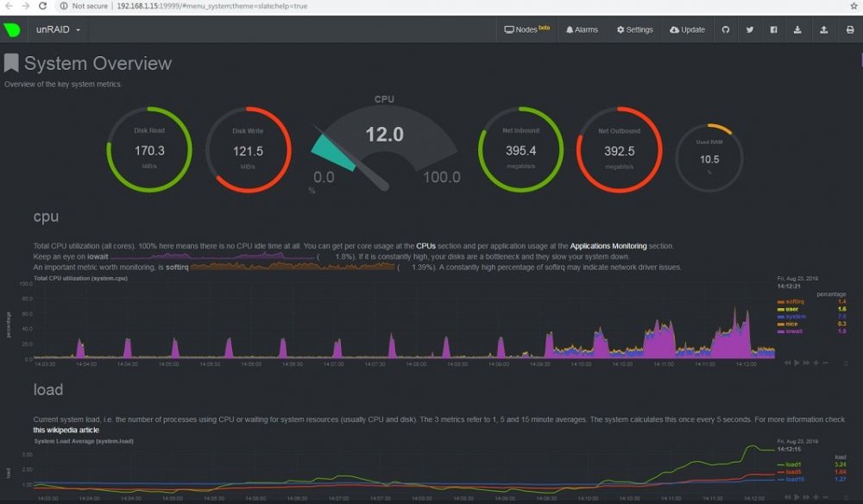Viewport: 863px width, 504px height.
Task: Bookmark this page with star icon
Action: [x=854, y=6]
